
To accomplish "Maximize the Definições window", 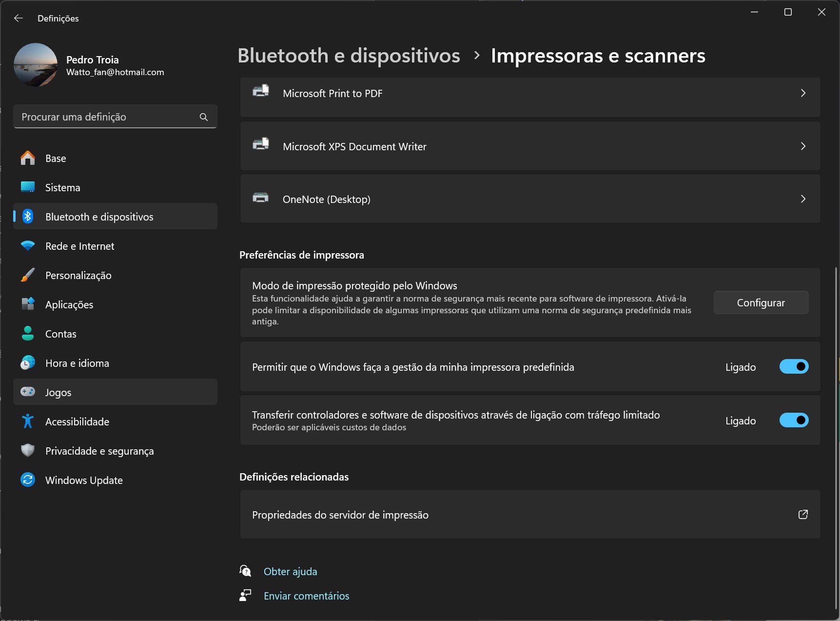I will pyautogui.click(x=788, y=12).
